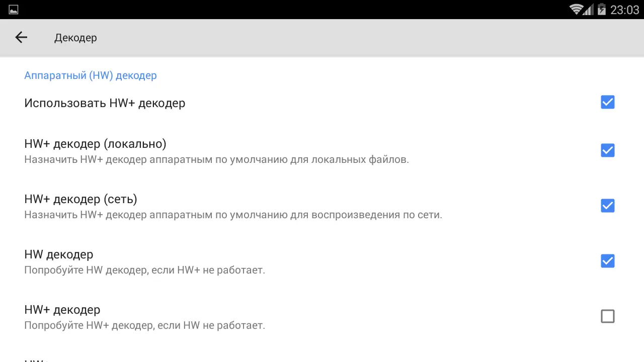Uncheck HW+ декодер (локально)
This screenshot has height=362, width=644.
click(x=607, y=150)
